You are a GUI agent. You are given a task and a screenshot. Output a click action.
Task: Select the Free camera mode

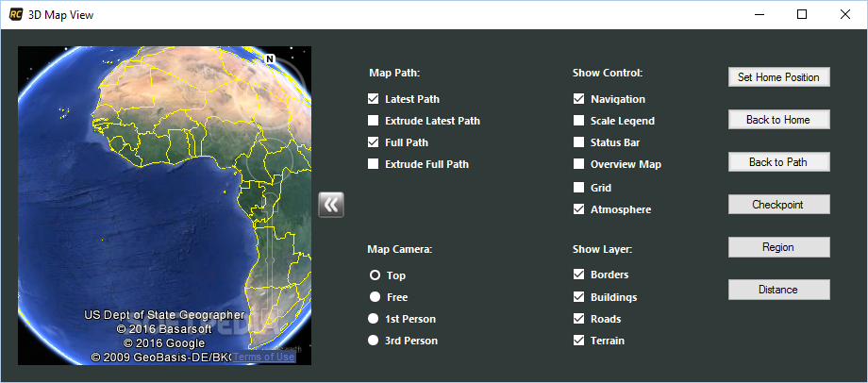pyautogui.click(x=375, y=297)
